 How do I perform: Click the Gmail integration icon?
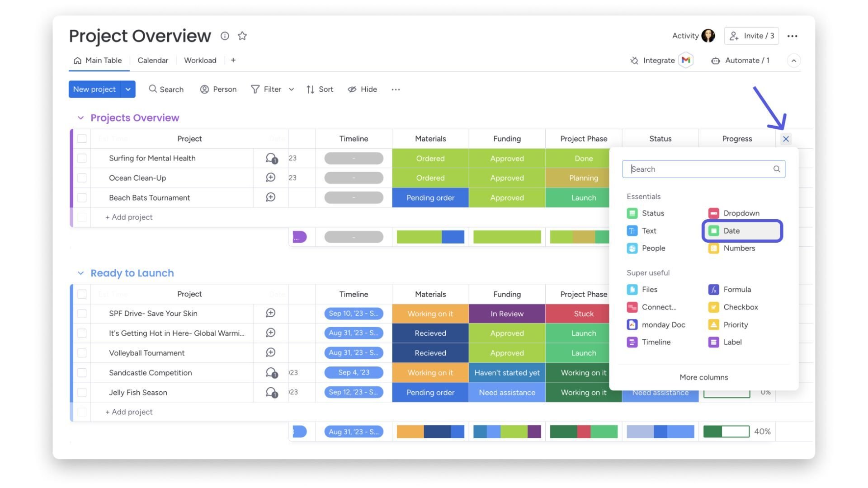point(686,61)
